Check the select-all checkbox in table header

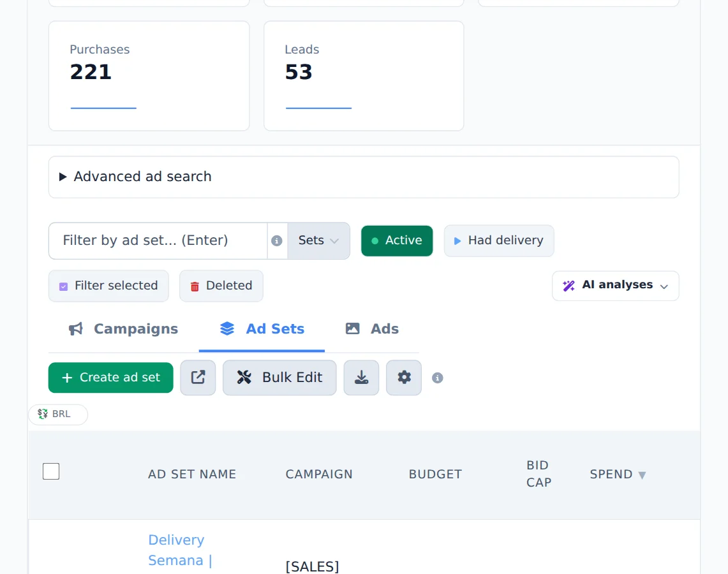point(51,471)
